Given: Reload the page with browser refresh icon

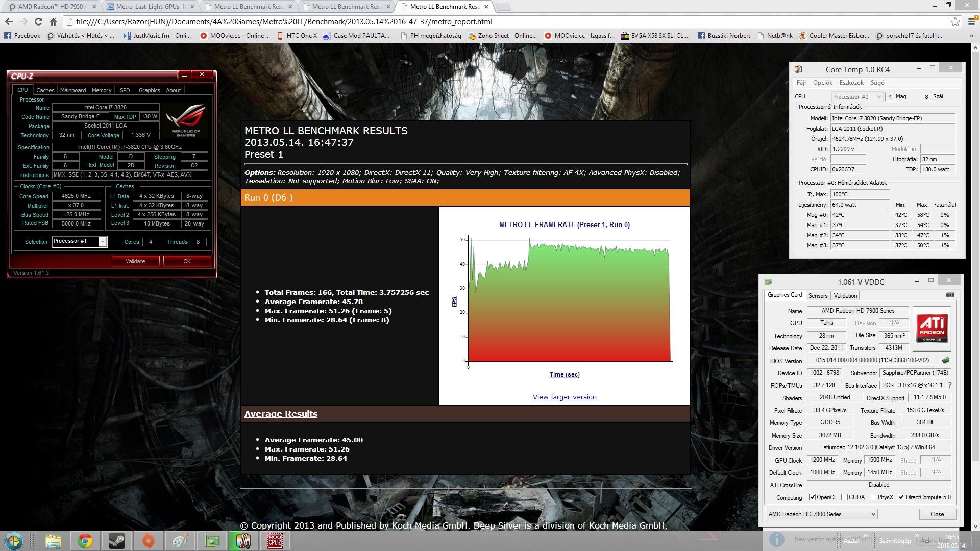Looking at the screenshot, I should tap(38, 21).
